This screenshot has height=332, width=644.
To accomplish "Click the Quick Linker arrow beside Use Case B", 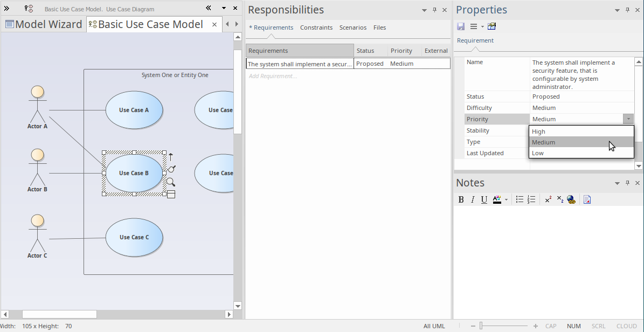I will pos(171,157).
